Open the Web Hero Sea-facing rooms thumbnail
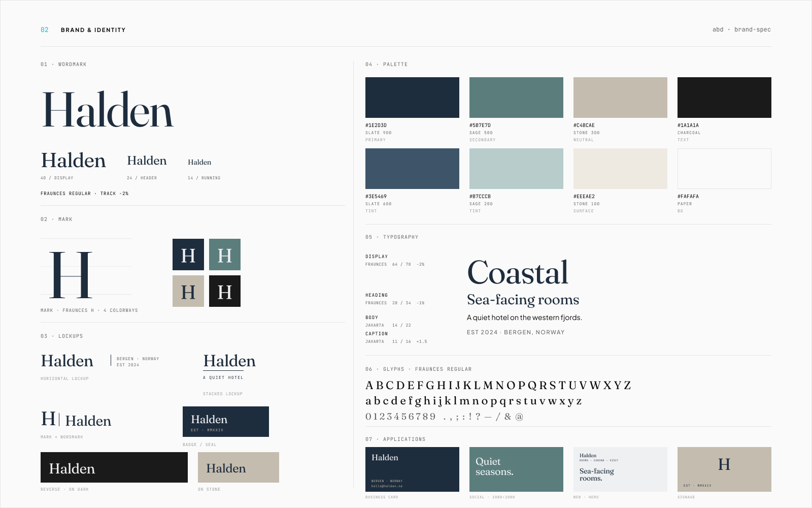Viewport: 812px width, 508px height. [x=620, y=469]
